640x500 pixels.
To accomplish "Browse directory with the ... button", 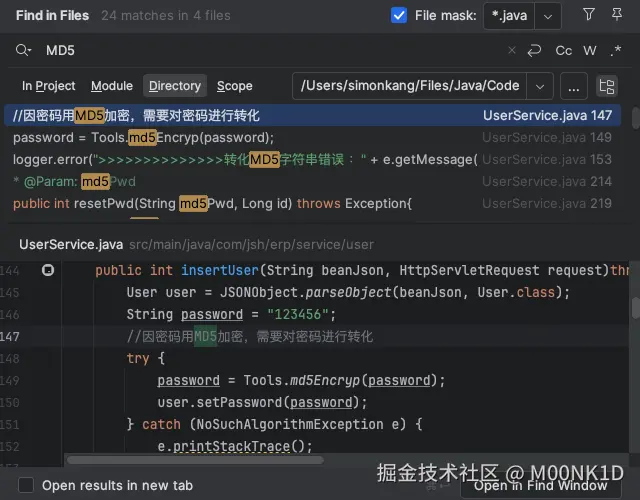I will click(573, 86).
